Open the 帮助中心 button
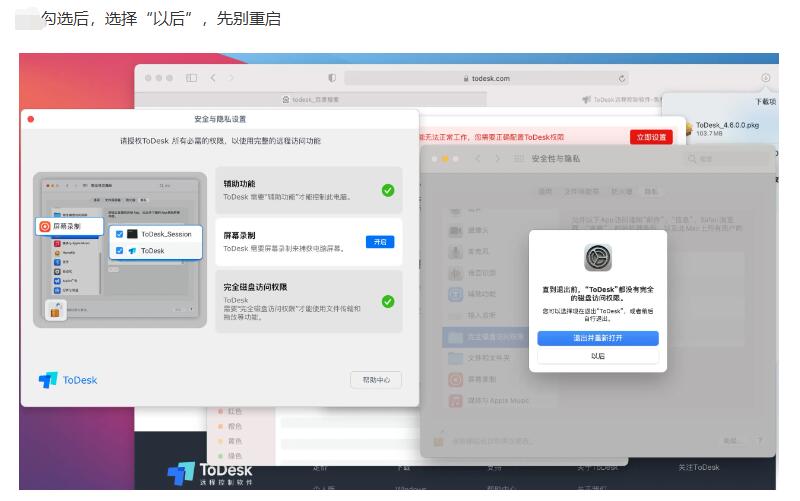Image resolution: width=800 pixels, height=501 pixels. click(x=376, y=380)
